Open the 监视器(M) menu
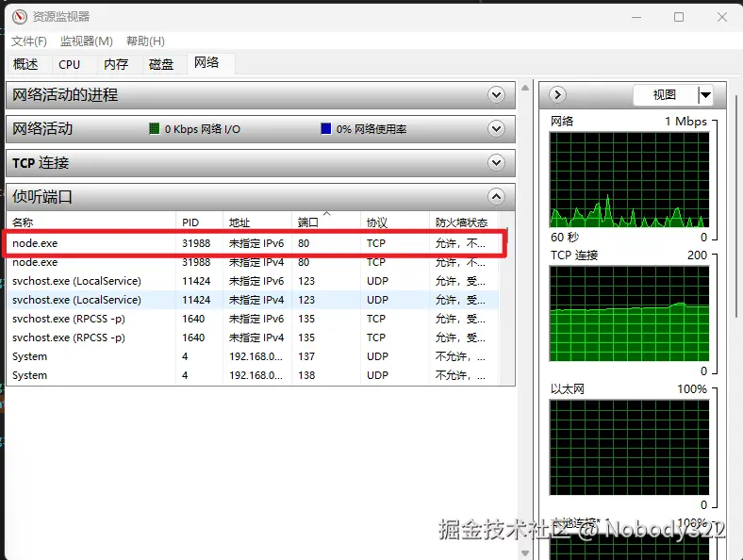The height and width of the screenshot is (560, 743). 86,41
